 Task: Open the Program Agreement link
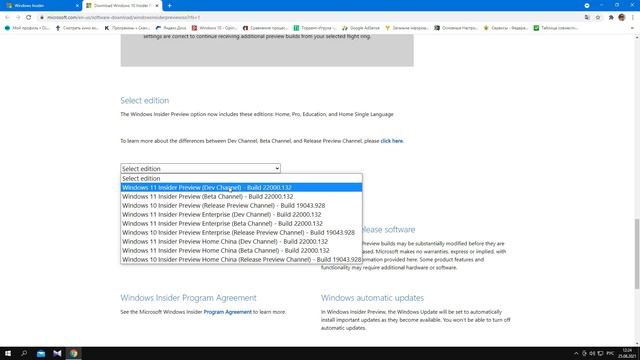(227, 312)
